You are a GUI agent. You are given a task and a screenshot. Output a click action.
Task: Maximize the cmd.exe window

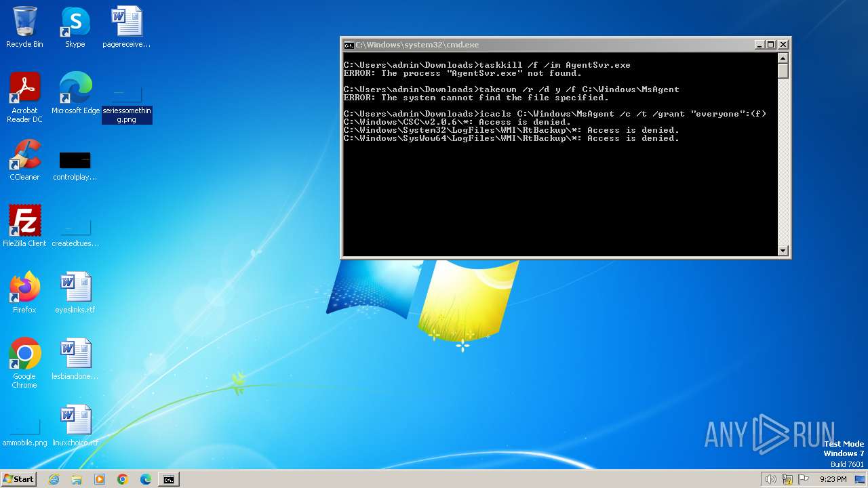pyautogui.click(x=771, y=45)
